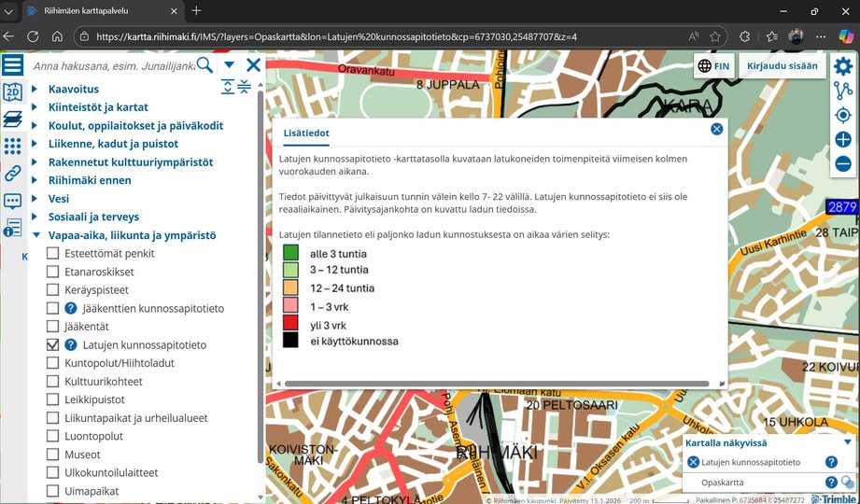Image resolution: width=860 pixels, height=504 pixels.
Task: Zoom in with the plus button
Action: click(x=843, y=140)
